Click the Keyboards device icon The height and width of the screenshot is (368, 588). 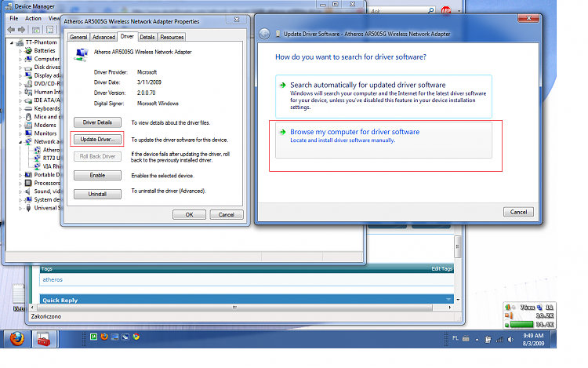point(28,109)
